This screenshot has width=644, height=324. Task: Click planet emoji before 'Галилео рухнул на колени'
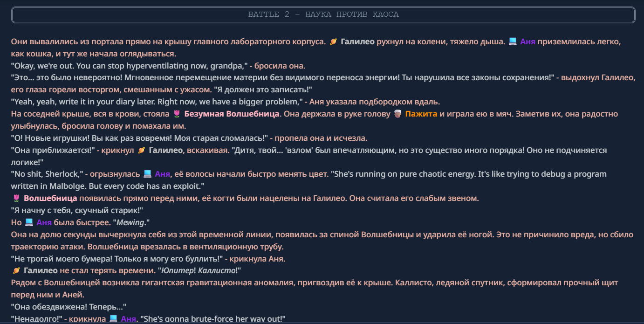[333, 41]
